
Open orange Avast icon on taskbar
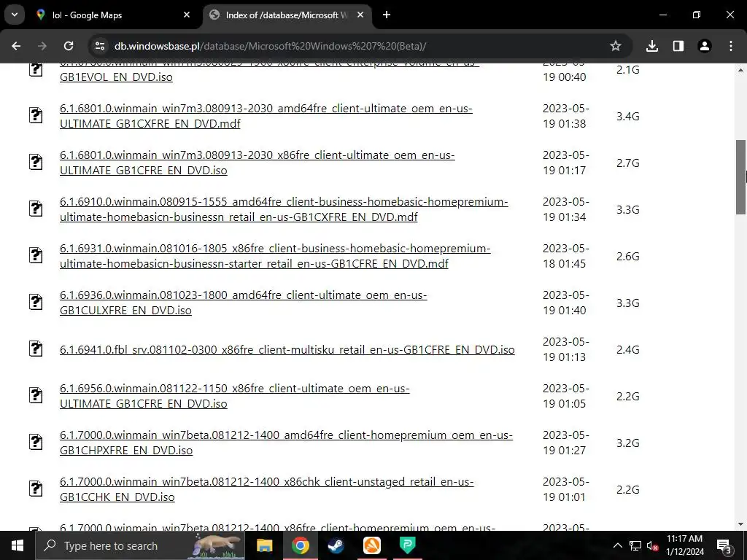(372, 545)
